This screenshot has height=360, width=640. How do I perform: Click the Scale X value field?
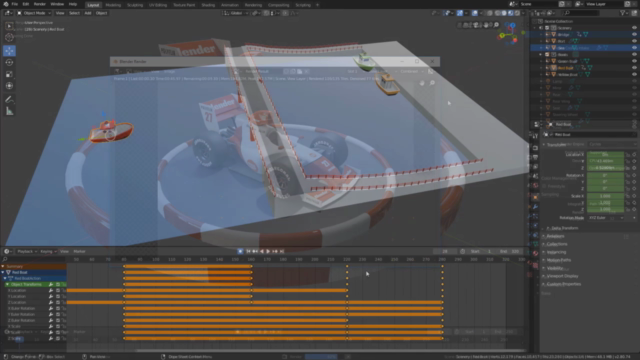coord(605,196)
